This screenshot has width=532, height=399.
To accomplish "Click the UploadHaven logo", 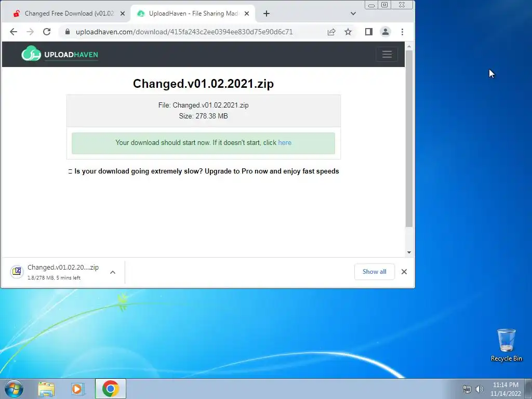I will pyautogui.click(x=60, y=54).
